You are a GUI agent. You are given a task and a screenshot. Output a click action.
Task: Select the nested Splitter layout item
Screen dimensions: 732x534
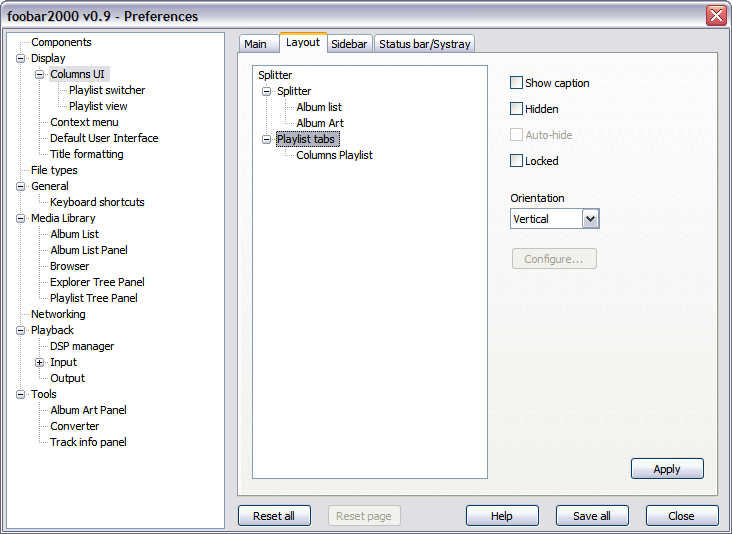(x=294, y=91)
